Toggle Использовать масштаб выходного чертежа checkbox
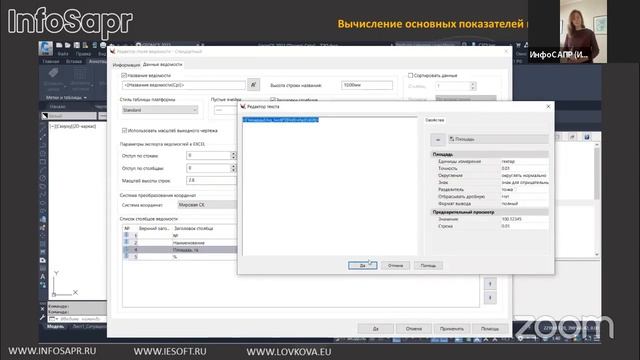640x360 pixels. coord(124,131)
